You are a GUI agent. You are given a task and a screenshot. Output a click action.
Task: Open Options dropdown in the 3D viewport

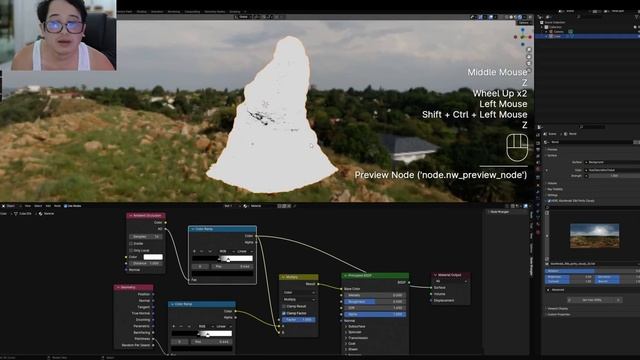click(x=524, y=22)
